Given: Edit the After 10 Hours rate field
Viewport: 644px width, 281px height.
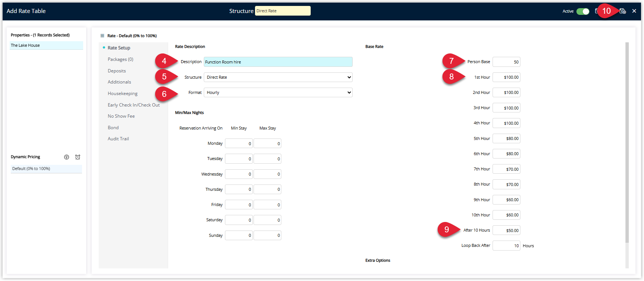Looking at the screenshot, I should 506,231.
